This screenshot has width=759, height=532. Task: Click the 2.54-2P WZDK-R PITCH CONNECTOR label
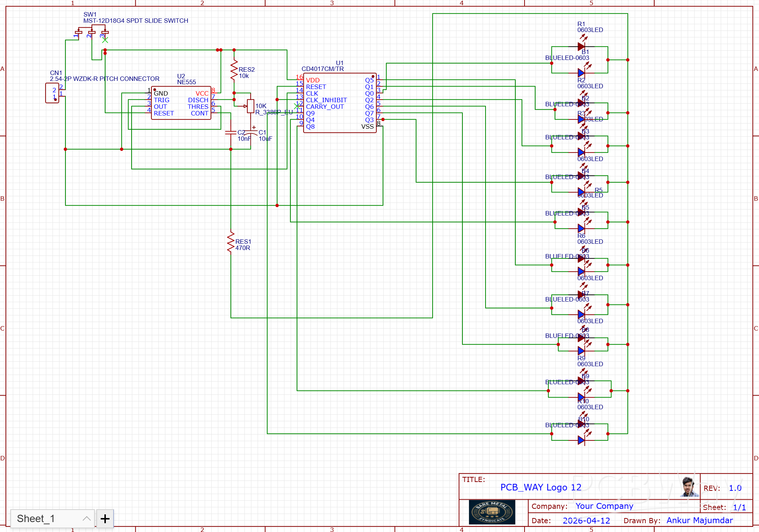pos(105,79)
